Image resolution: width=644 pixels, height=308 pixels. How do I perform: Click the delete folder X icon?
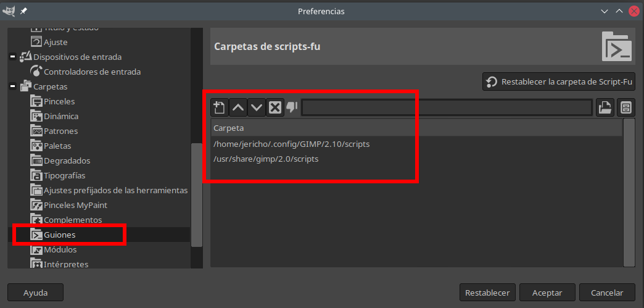pos(275,107)
